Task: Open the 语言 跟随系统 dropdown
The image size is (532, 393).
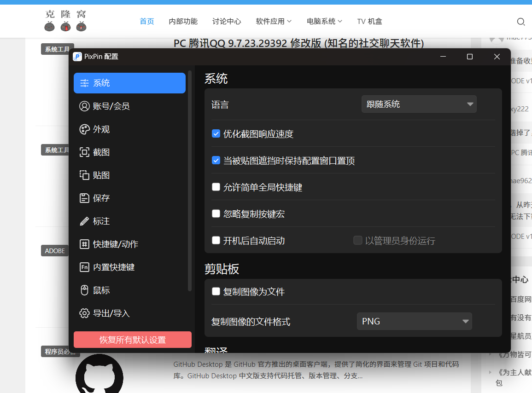Action: click(x=419, y=104)
